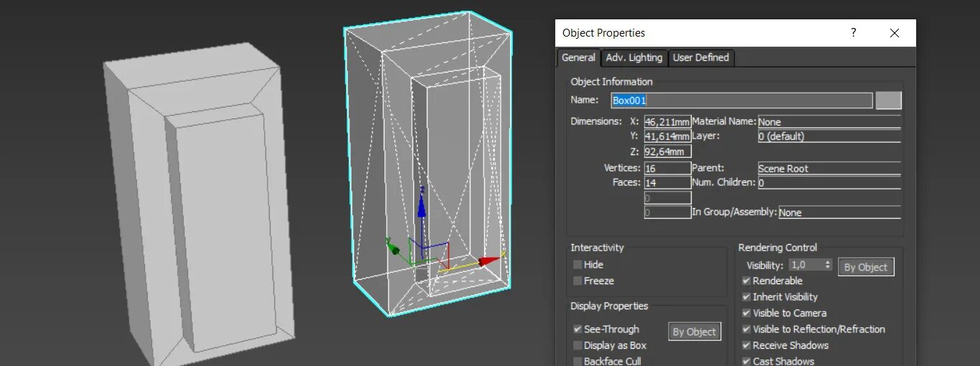The height and width of the screenshot is (366, 980).
Task: Close the Object Properties dialog
Action: tap(894, 33)
